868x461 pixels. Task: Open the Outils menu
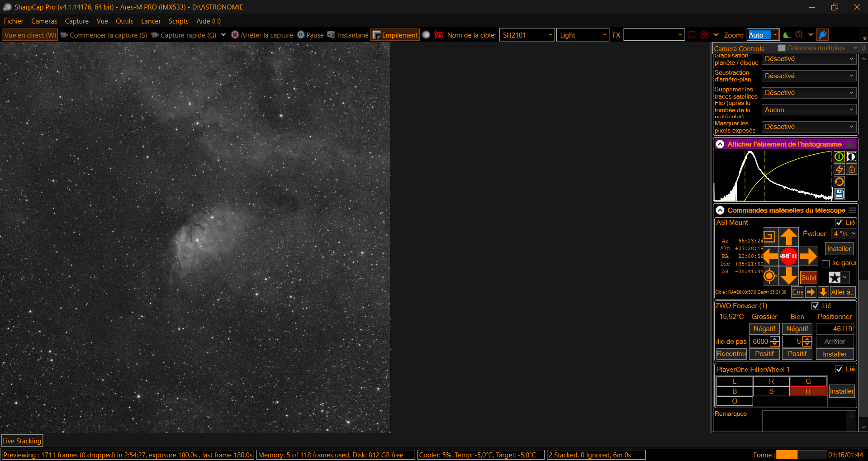[x=124, y=21]
